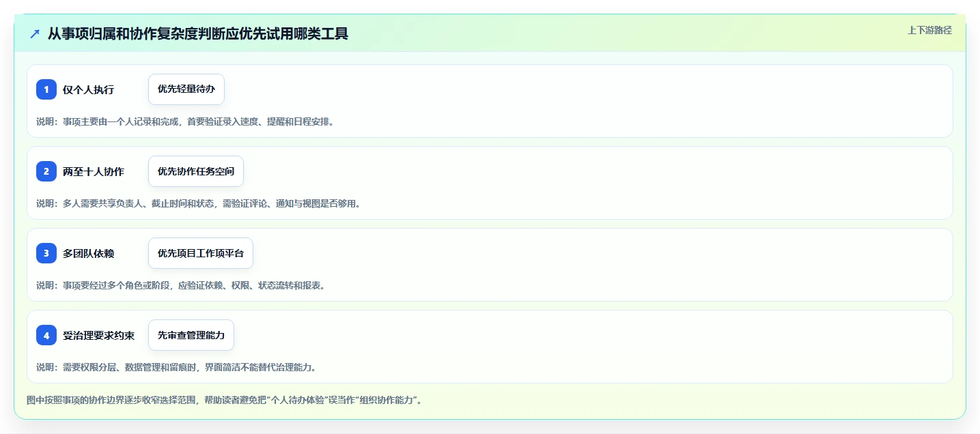
Task: Click the description starting 事项要经过多个角色
Action: click(x=181, y=285)
